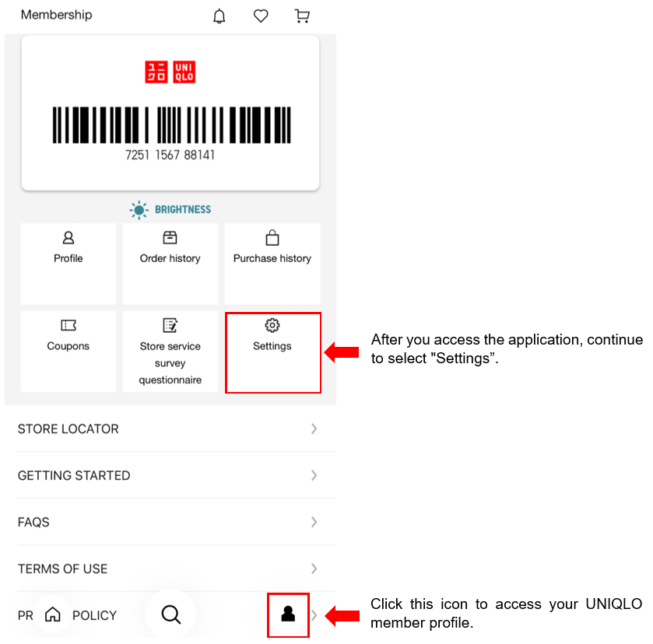The width and height of the screenshot is (653, 644).
Task: Expand the TERMS OF USE chevron
Action: tap(314, 569)
